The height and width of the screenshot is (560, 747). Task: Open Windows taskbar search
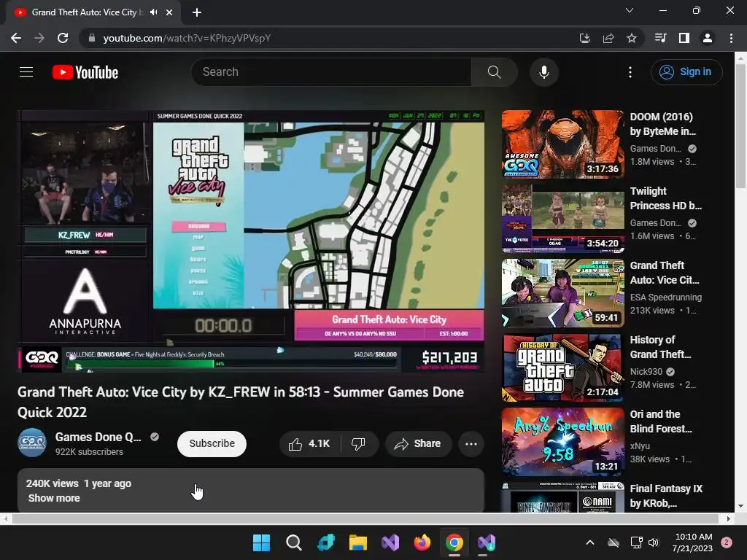click(293, 542)
